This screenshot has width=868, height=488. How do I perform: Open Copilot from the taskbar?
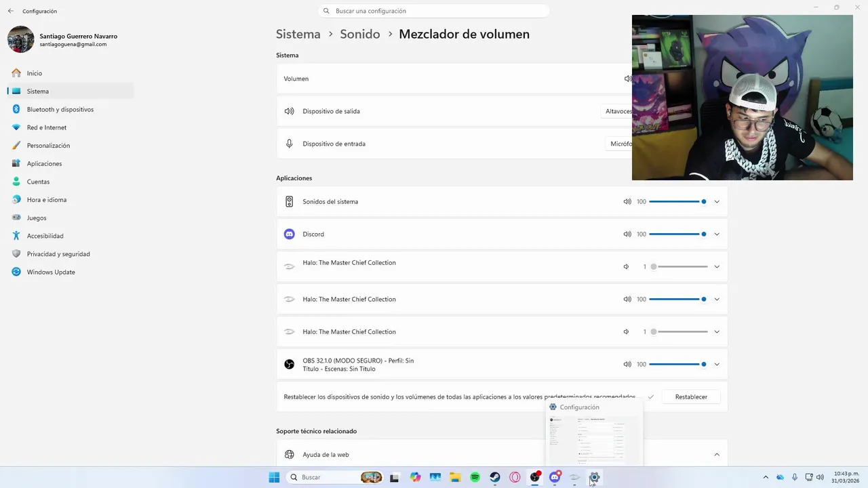pos(416,477)
